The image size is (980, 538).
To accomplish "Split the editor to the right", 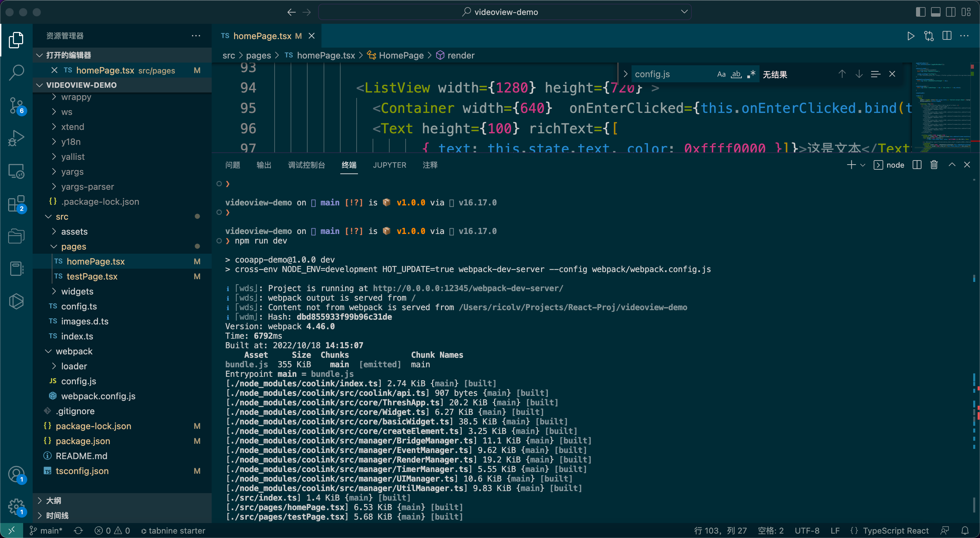I will [947, 36].
